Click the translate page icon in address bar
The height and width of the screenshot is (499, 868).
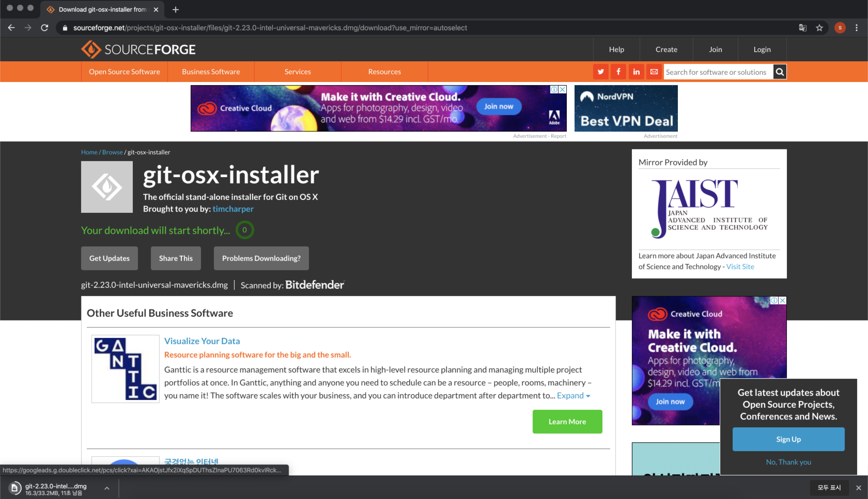802,28
